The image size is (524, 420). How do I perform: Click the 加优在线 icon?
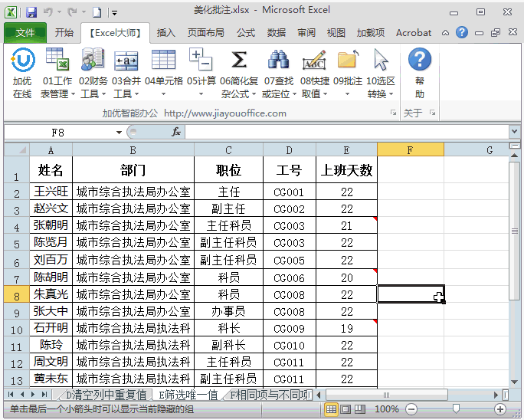click(22, 61)
